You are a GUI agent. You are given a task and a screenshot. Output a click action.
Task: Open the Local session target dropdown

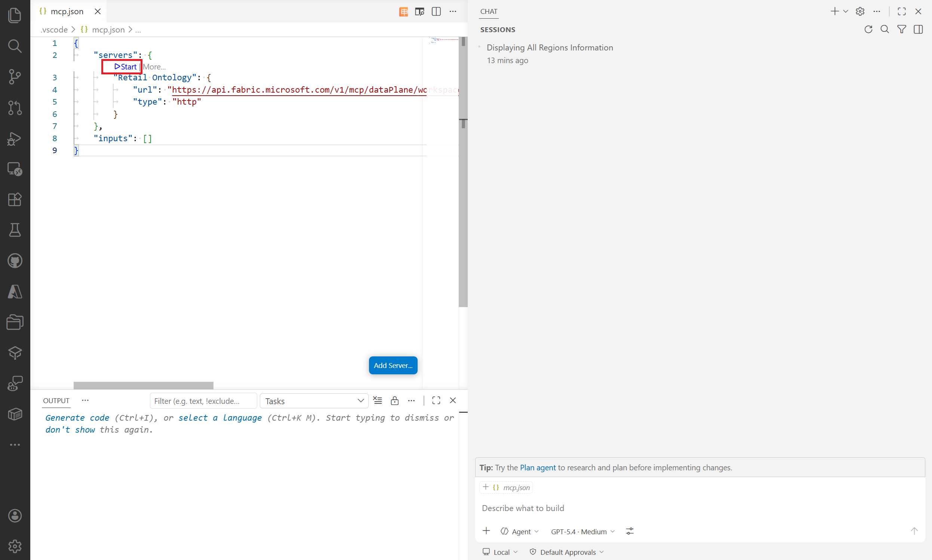pyautogui.click(x=500, y=552)
